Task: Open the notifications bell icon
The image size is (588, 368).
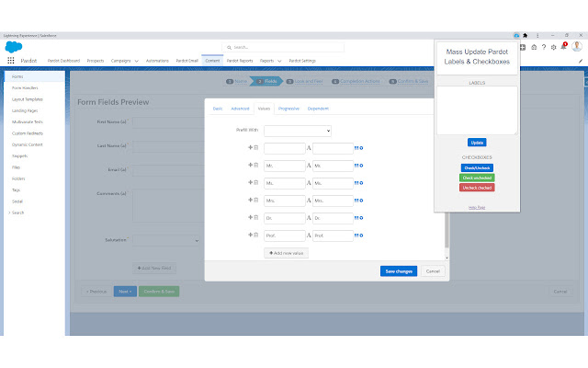Action: [563, 47]
